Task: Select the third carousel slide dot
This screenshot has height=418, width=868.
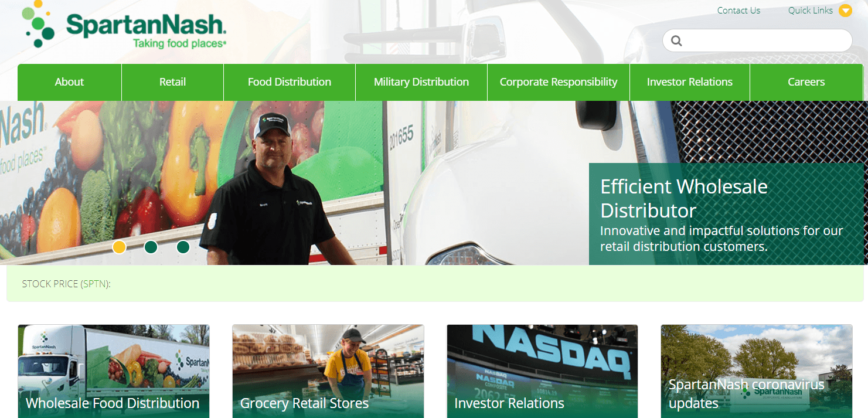Action: click(x=183, y=247)
